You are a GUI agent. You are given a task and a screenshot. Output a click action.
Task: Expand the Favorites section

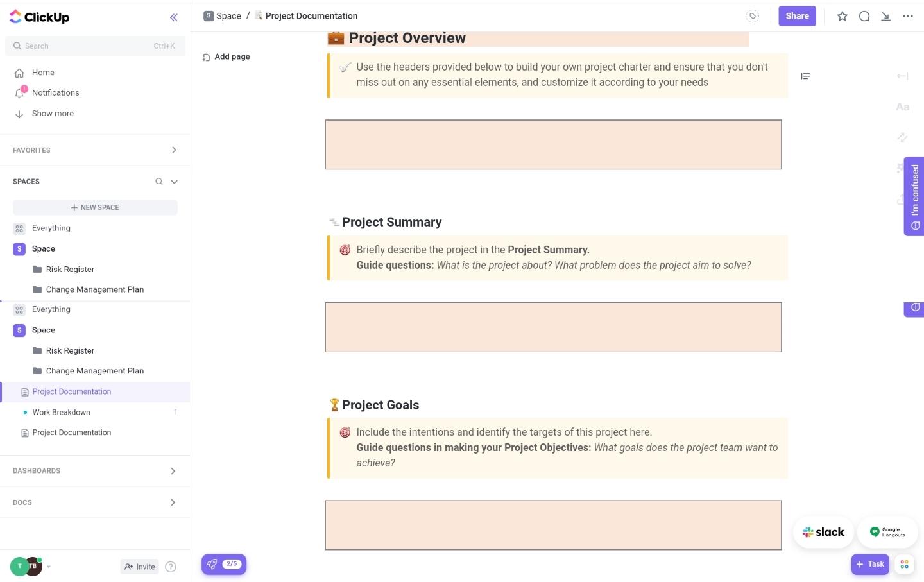click(x=174, y=150)
